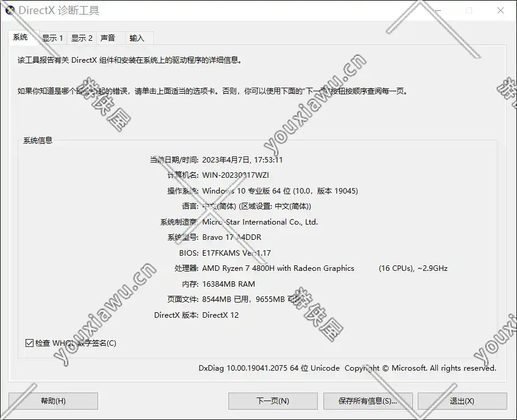Click the 下一页(N) button

(272, 401)
